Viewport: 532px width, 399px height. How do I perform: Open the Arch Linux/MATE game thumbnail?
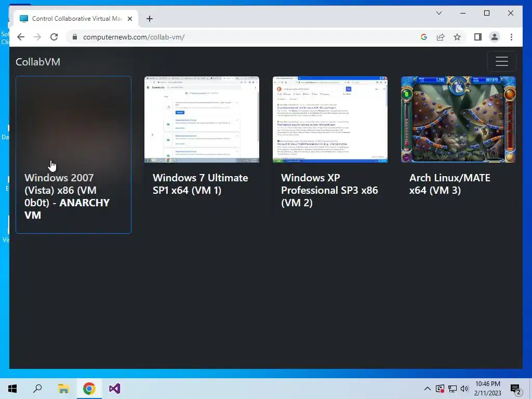click(x=458, y=119)
